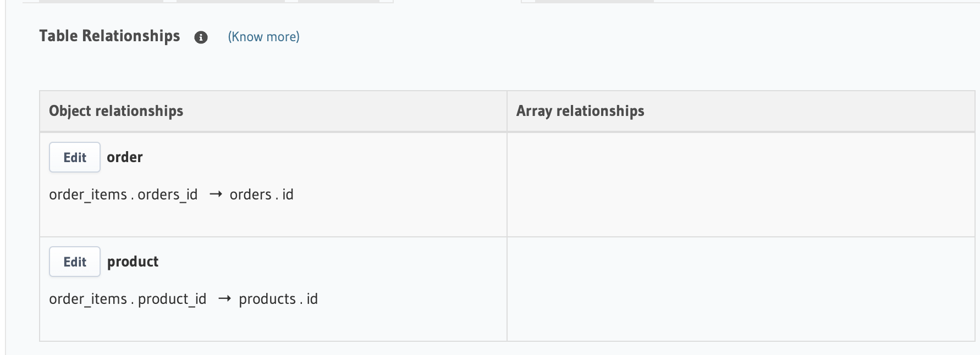Click the empty array cell beside order

[x=740, y=184]
